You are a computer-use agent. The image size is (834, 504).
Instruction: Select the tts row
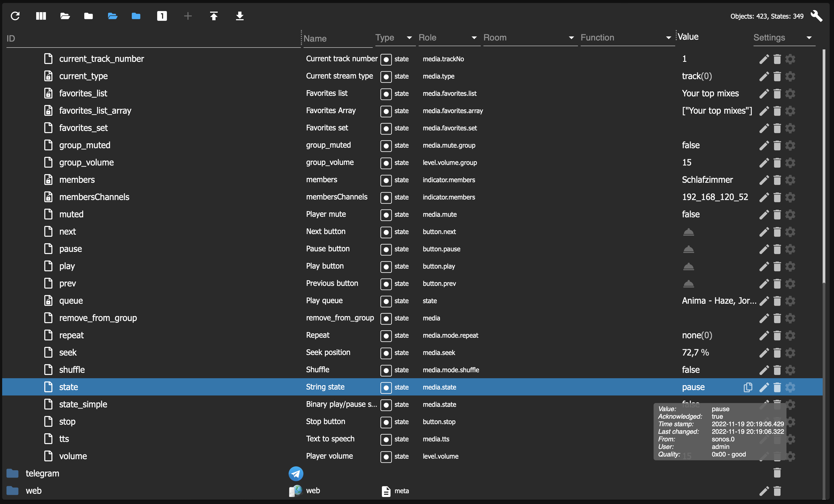coord(412,439)
